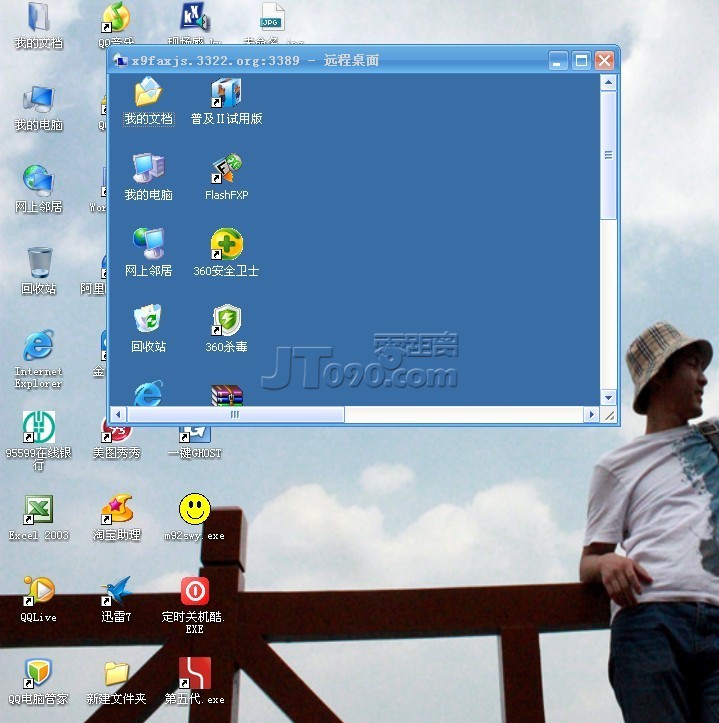
Task: Select the 第五代.exe icon
Action: point(195,681)
